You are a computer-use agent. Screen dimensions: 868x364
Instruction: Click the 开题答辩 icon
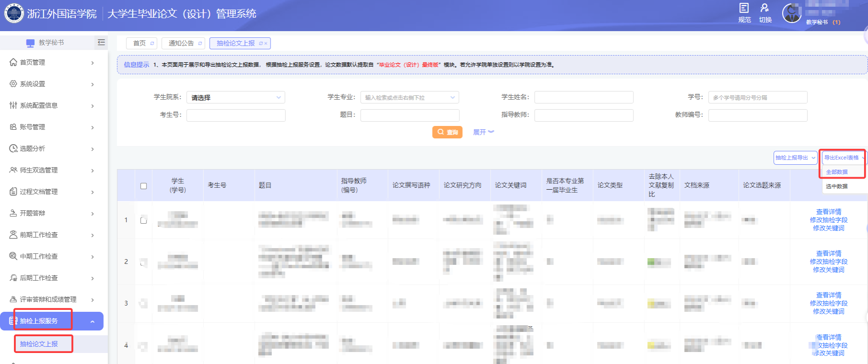click(x=13, y=213)
